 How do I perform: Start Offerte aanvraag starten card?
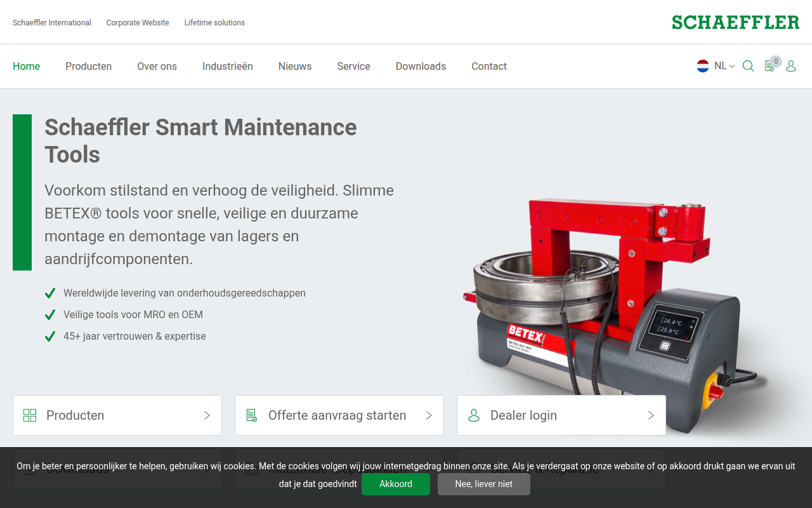[x=339, y=415]
